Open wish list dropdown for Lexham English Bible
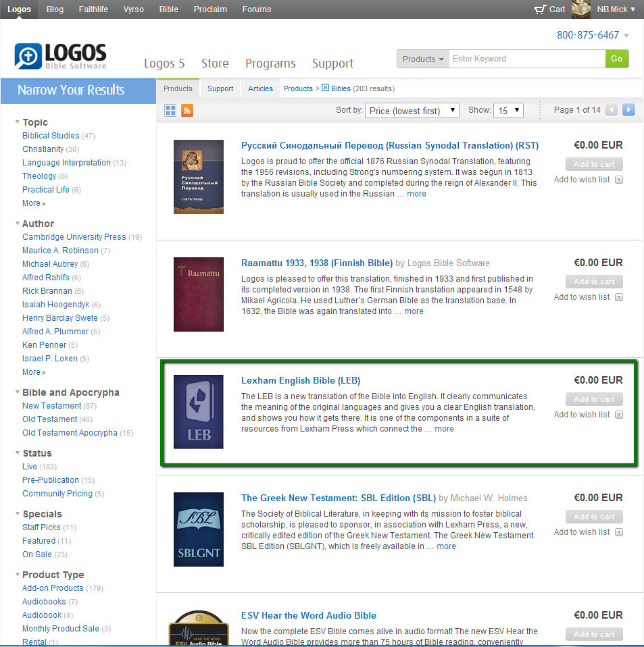644x647 pixels. tap(619, 415)
